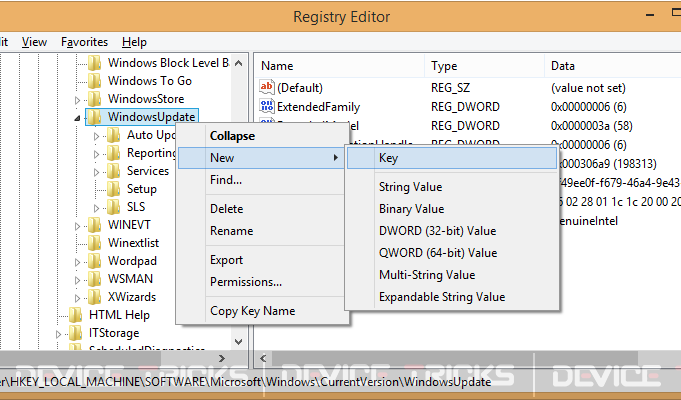Expand the Wordpad tree node
The height and width of the screenshot is (400, 681).
(x=77, y=262)
